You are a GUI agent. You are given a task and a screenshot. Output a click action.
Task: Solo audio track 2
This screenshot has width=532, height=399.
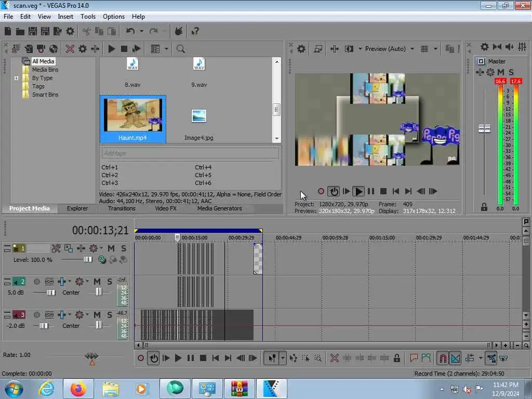point(110,282)
